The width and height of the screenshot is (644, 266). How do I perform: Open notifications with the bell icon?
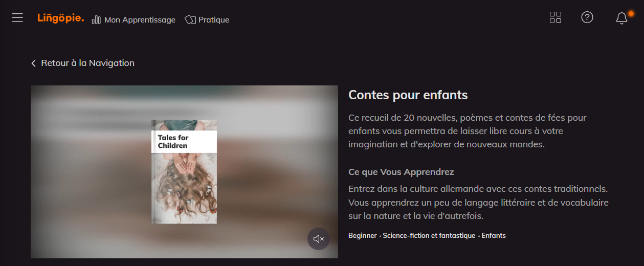[x=621, y=18]
